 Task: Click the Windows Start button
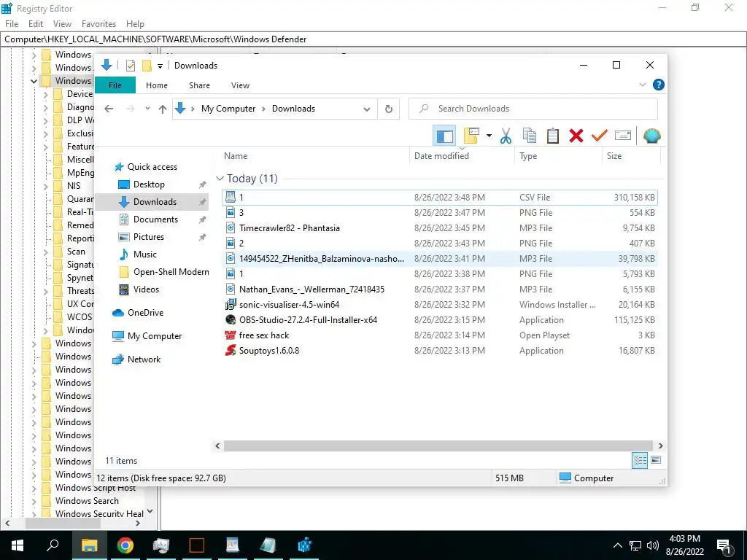coord(18,545)
